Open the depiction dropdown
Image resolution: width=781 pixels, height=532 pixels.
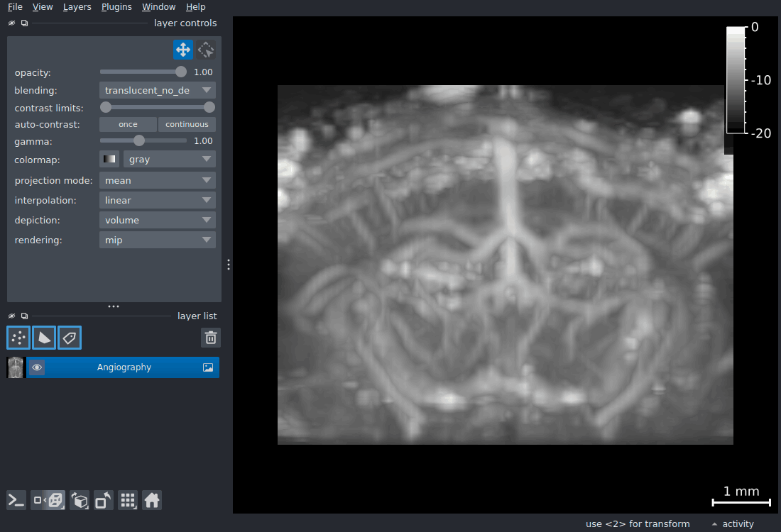[x=158, y=220]
